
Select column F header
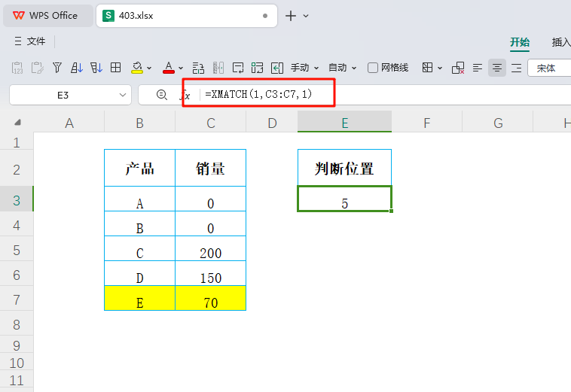[427, 123]
